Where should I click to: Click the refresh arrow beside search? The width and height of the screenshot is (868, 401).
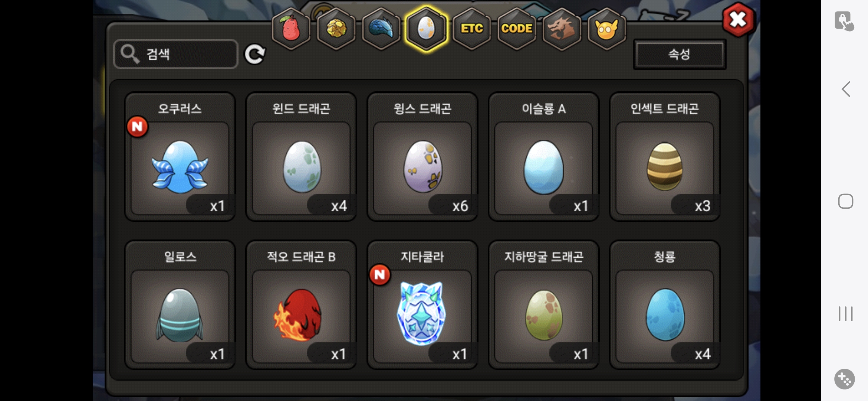click(x=255, y=54)
